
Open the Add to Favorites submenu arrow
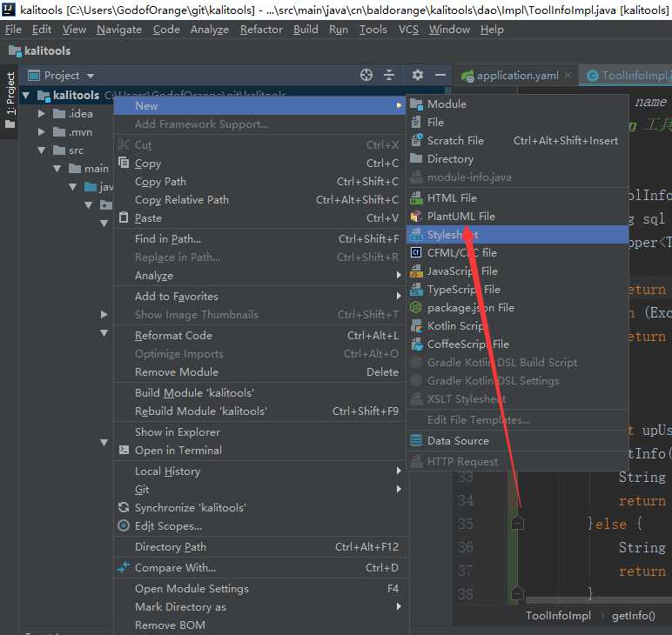(x=399, y=296)
